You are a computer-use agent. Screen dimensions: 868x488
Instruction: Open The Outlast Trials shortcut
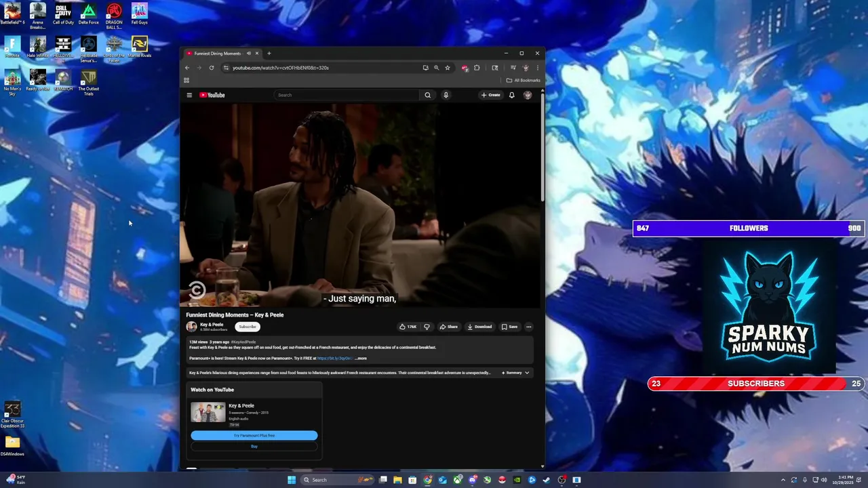88,83
